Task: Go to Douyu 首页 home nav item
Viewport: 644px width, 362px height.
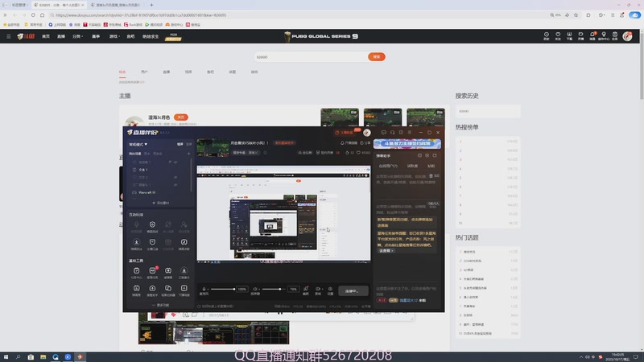Action: 46,36
